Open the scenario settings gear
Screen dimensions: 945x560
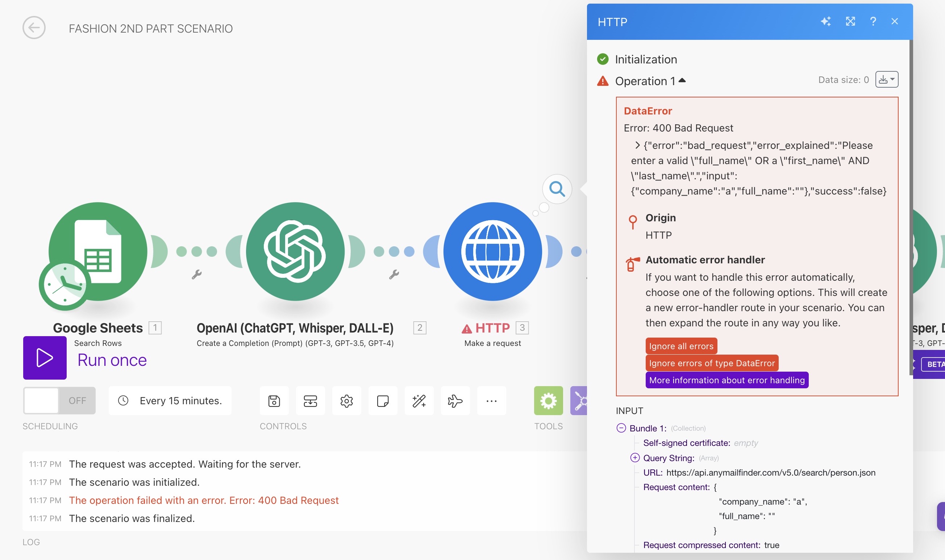tap(346, 401)
